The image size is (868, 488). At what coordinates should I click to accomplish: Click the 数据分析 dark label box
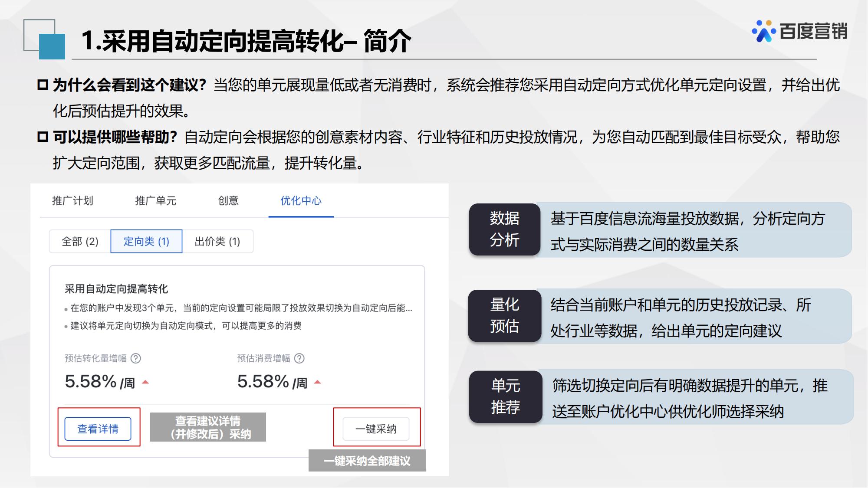[505, 229]
